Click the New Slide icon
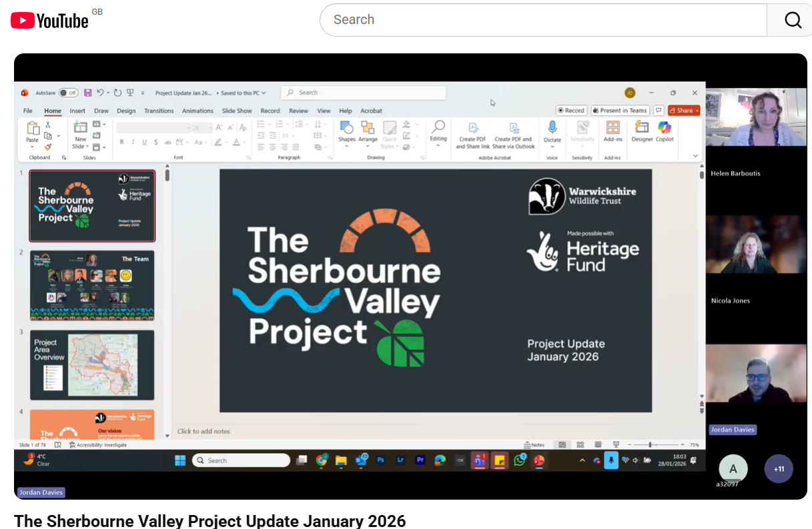The image size is (812, 529). (x=81, y=127)
